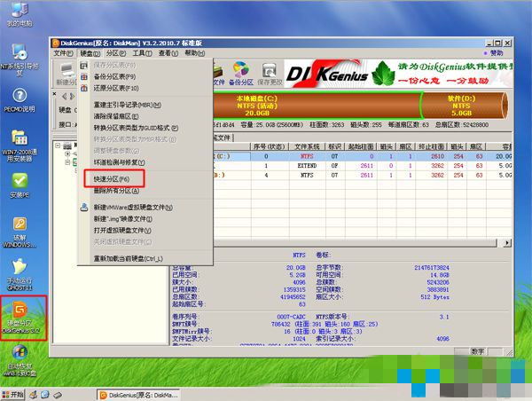Click the 文件系统 column header
This screenshot has width=532, height=401.
click(306, 146)
